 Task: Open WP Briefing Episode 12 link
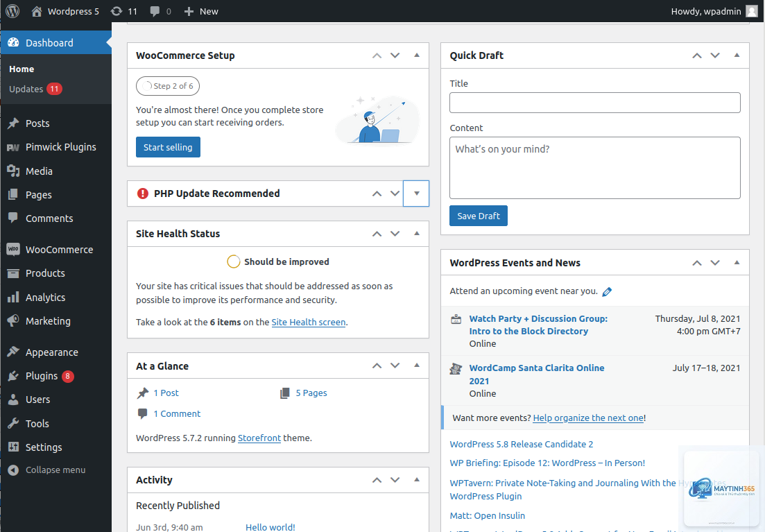[547, 463]
